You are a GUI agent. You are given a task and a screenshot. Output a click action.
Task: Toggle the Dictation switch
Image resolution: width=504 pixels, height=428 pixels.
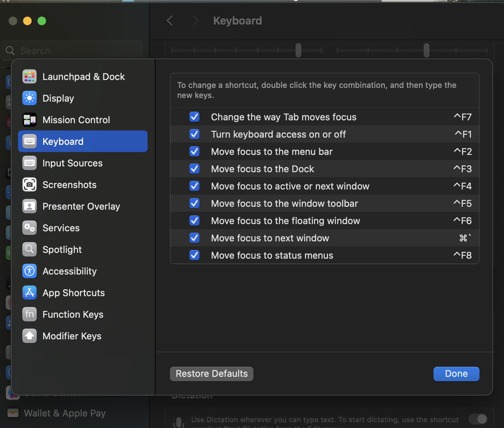478,419
